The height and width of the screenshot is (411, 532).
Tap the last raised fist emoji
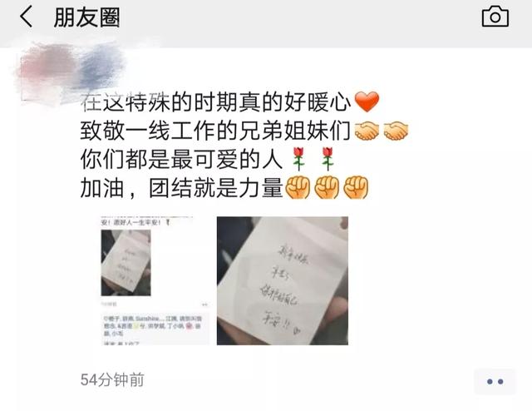click(x=356, y=187)
